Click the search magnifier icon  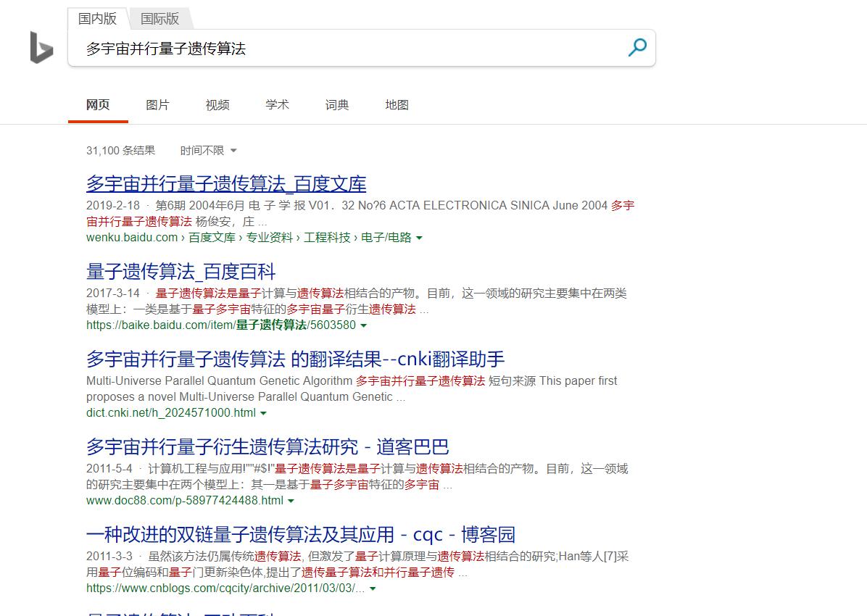[637, 48]
